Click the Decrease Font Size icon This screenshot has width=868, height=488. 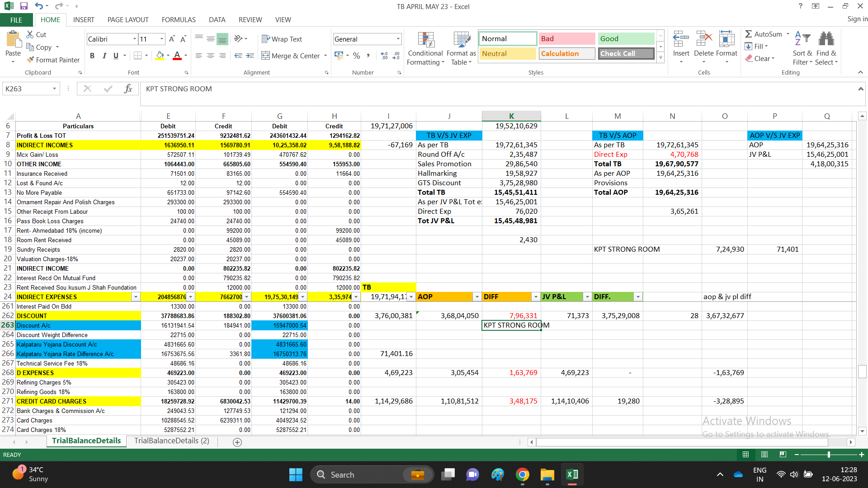(x=183, y=39)
